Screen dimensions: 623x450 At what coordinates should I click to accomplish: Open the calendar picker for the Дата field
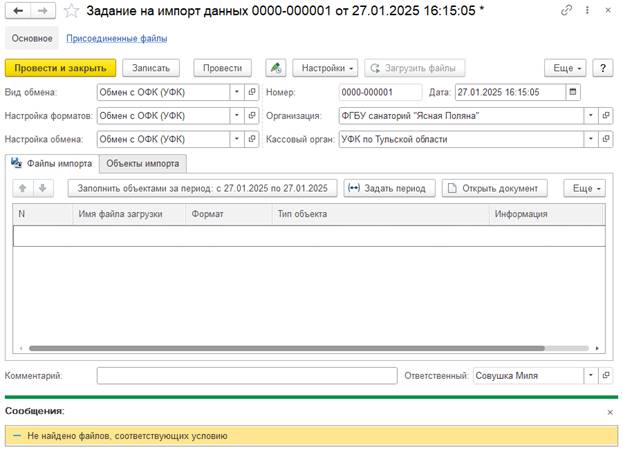[573, 92]
